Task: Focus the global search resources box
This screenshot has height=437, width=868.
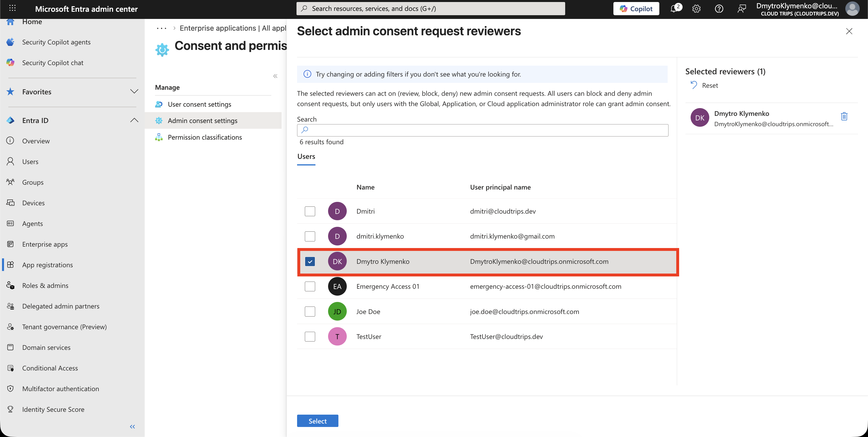Action: (431, 8)
